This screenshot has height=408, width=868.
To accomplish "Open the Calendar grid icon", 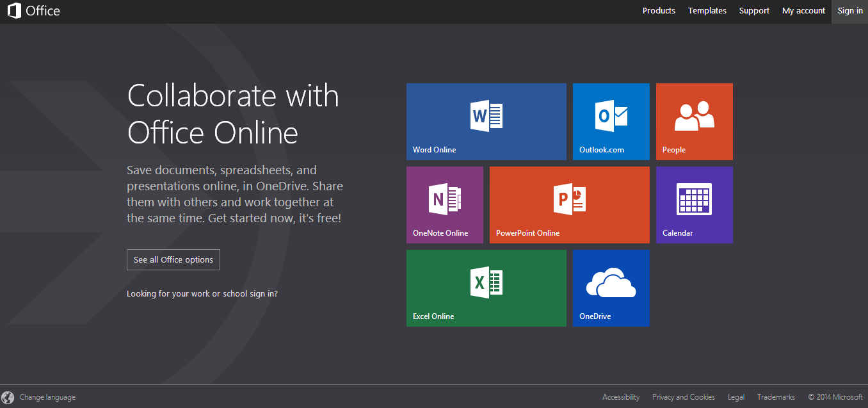I will point(695,199).
